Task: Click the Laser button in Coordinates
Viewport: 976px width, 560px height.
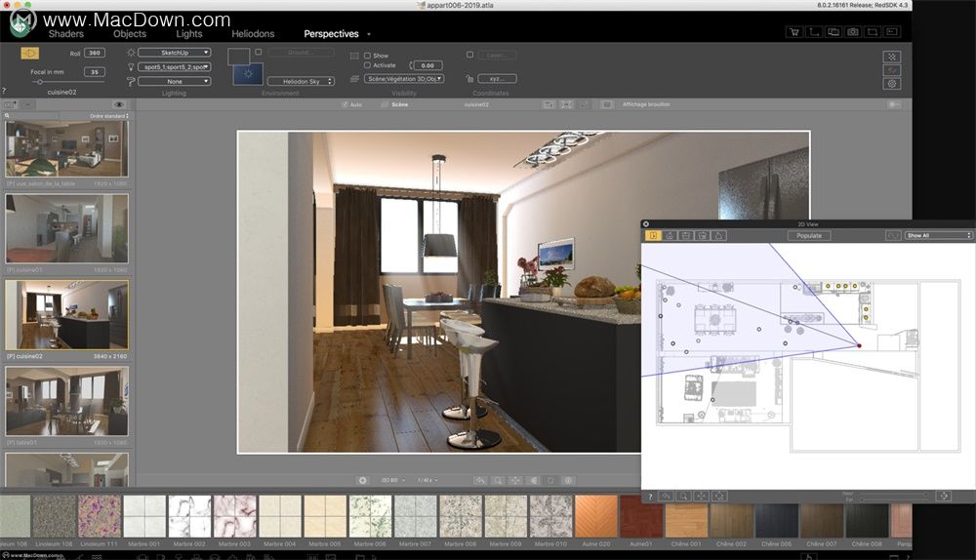Action: (498, 55)
